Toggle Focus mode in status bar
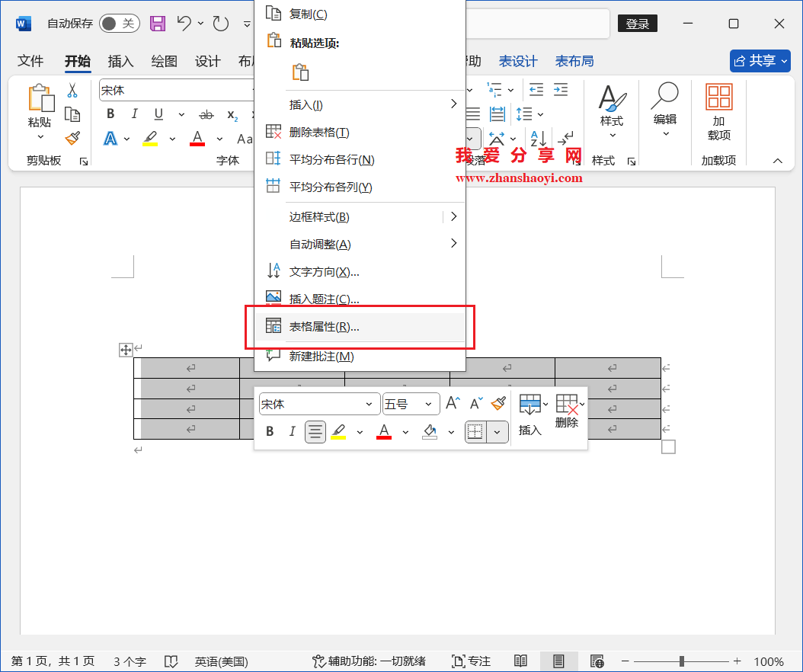Viewport: 803px width, 672px height. (x=471, y=661)
